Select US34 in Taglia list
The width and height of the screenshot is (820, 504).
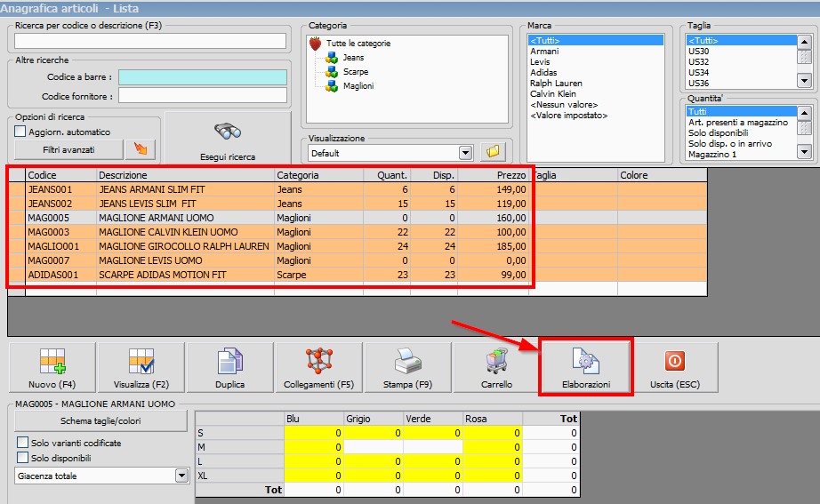pyautogui.click(x=699, y=73)
